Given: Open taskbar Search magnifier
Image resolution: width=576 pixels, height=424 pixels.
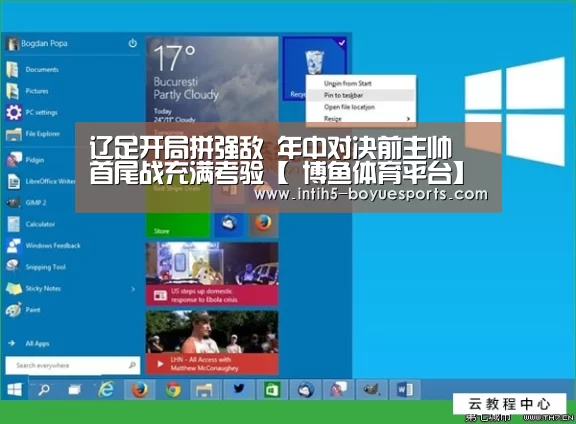Looking at the screenshot, I should pyautogui.click(x=44, y=389).
